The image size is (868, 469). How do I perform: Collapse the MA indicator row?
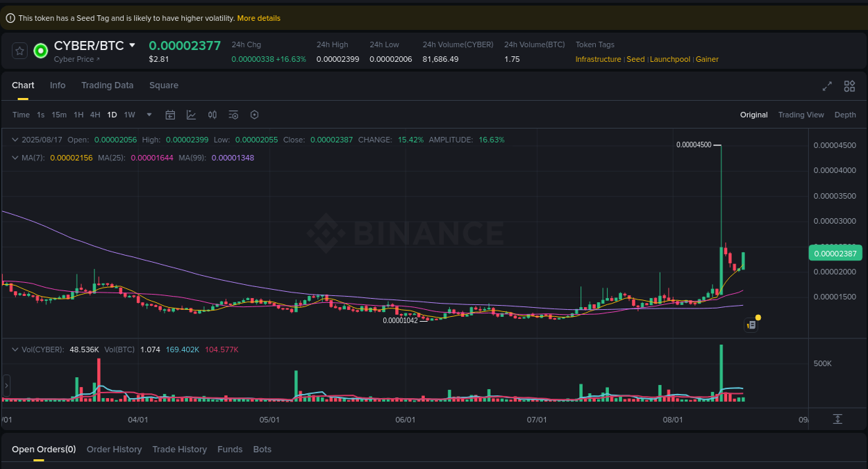tap(15, 158)
